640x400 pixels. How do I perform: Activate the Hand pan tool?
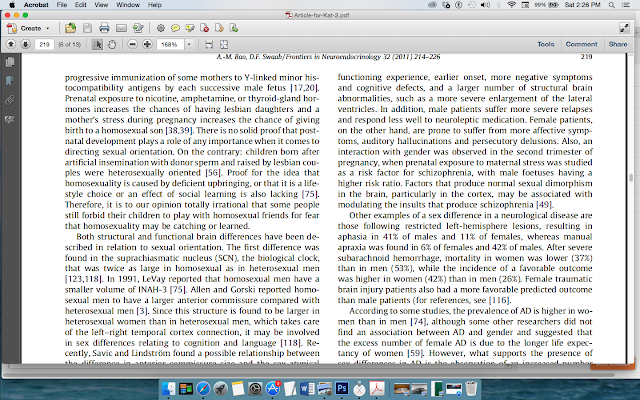click(112, 44)
